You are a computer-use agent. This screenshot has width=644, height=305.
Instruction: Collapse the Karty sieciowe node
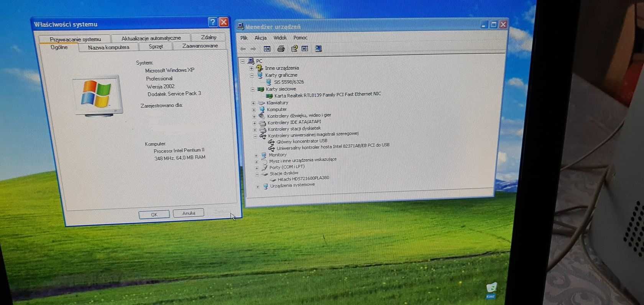click(253, 89)
